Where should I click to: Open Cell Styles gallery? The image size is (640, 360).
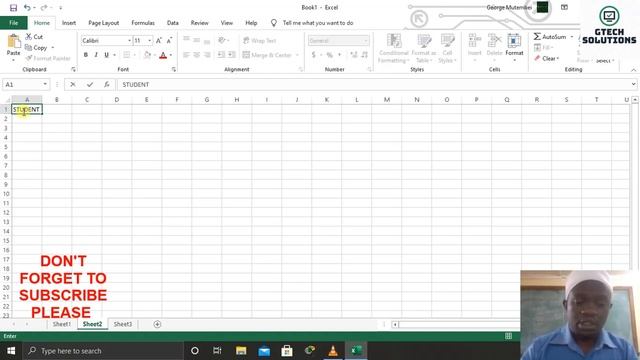447,49
